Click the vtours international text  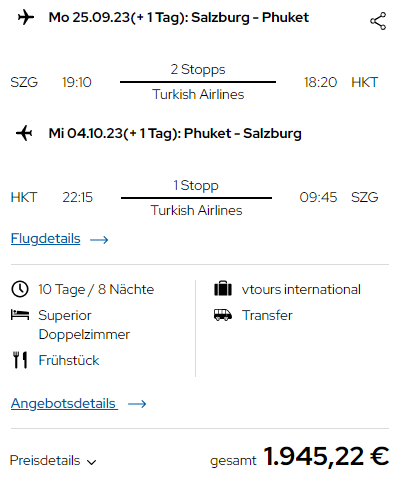(x=301, y=289)
